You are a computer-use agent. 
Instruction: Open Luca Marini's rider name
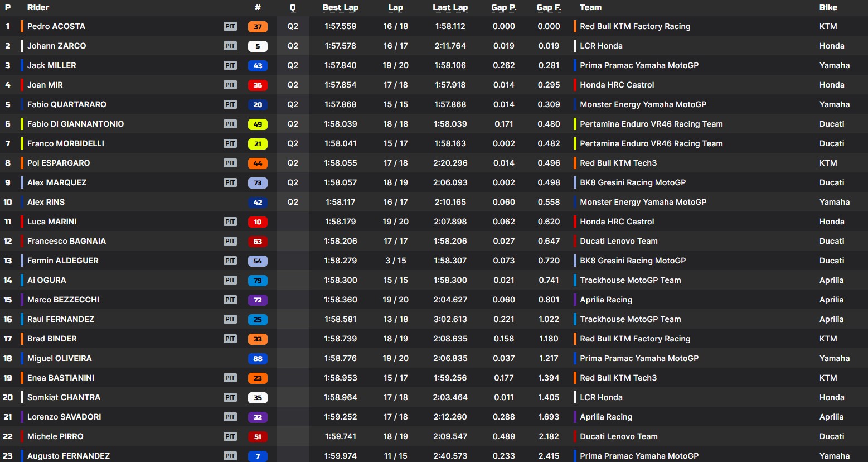tap(52, 222)
